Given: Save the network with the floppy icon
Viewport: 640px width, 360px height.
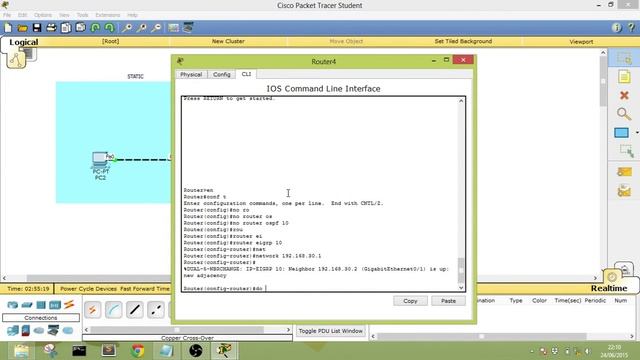Looking at the screenshot, I should tap(37, 28).
